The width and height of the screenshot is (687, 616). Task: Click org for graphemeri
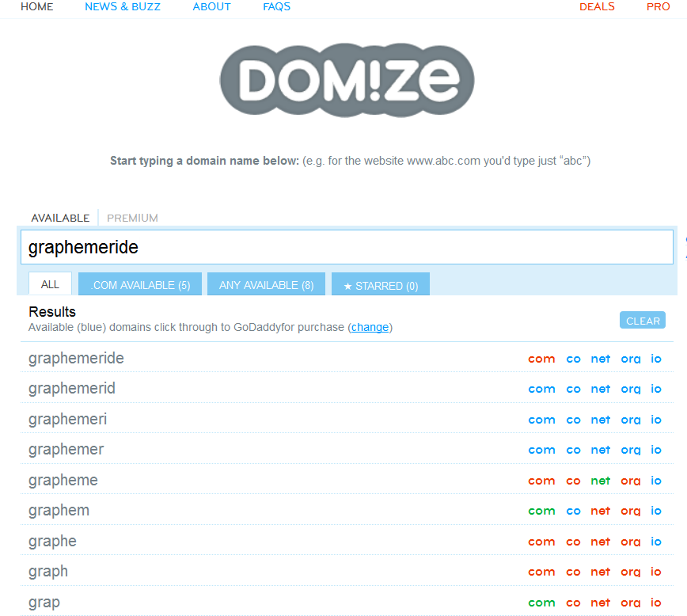point(631,420)
